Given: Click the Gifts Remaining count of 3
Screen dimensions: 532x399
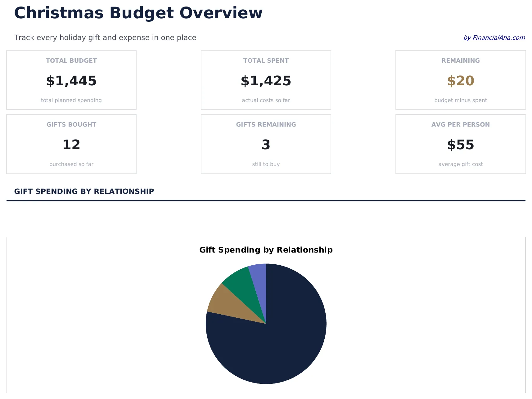Looking at the screenshot, I should pos(266,144).
